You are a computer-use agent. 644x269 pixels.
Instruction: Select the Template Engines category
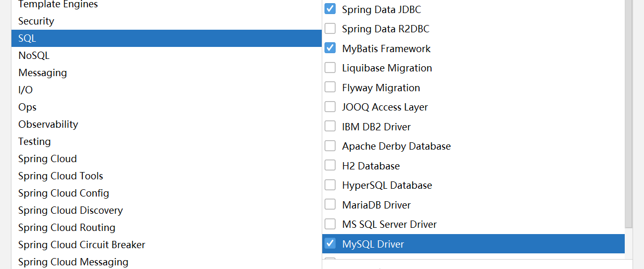click(x=167, y=4)
